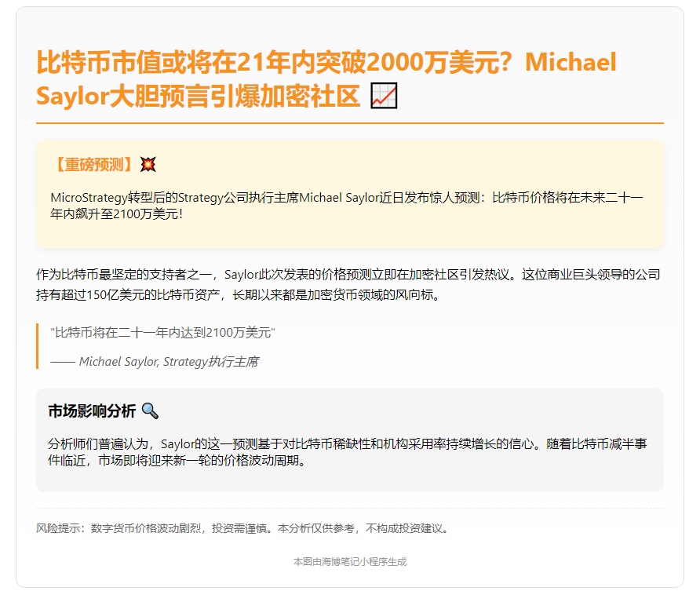Screen dimensions: 700x613
Task: Click the 风险提示 disclaimer line
Action: [x=242, y=528]
